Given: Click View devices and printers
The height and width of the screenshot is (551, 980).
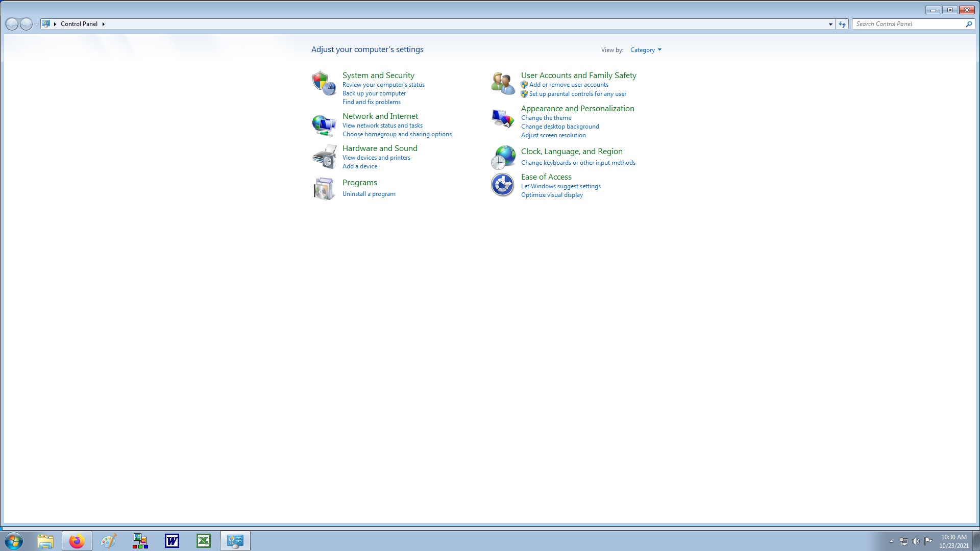Looking at the screenshot, I should pyautogui.click(x=376, y=158).
